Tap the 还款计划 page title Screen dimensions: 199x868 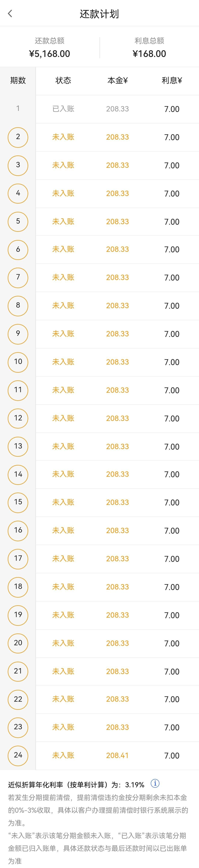pos(99,14)
